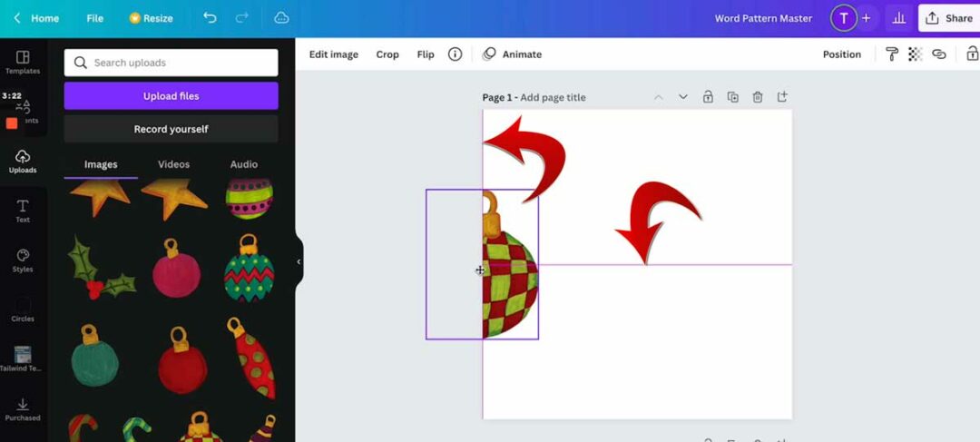Image resolution: width=980 pixels, height=442 pixels.
Task: Open the image info circle icon
Action: (x=456, y=54)
